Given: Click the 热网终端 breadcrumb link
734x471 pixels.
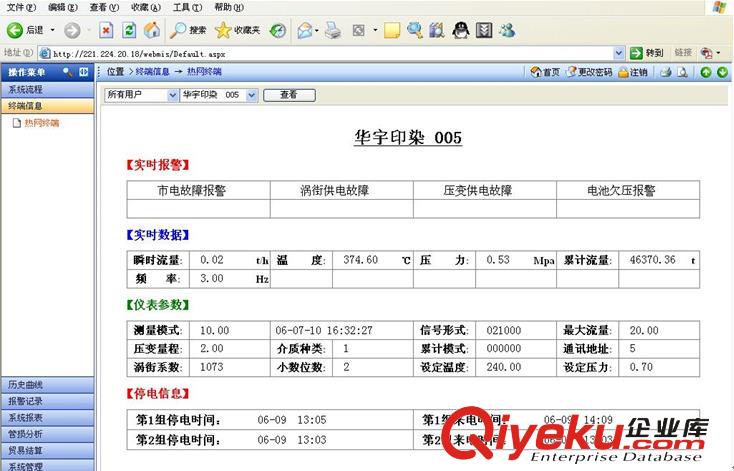Looking at the screenshot, I should coord(204,72).
